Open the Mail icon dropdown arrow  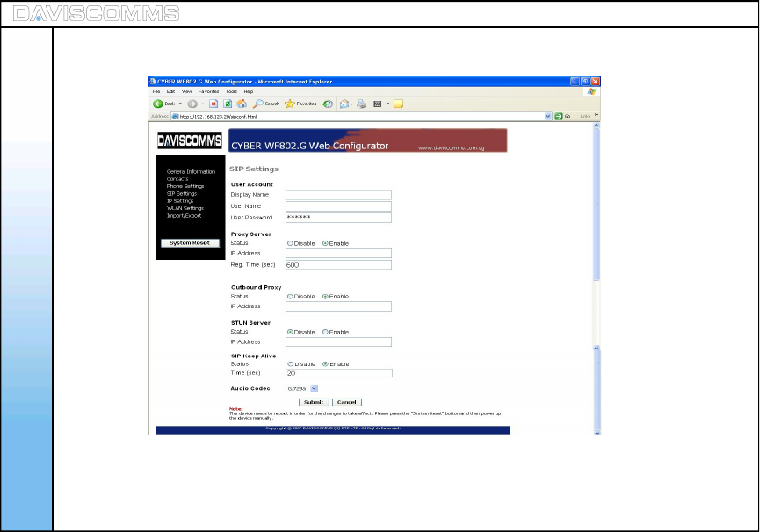click(x=351, y=104)
